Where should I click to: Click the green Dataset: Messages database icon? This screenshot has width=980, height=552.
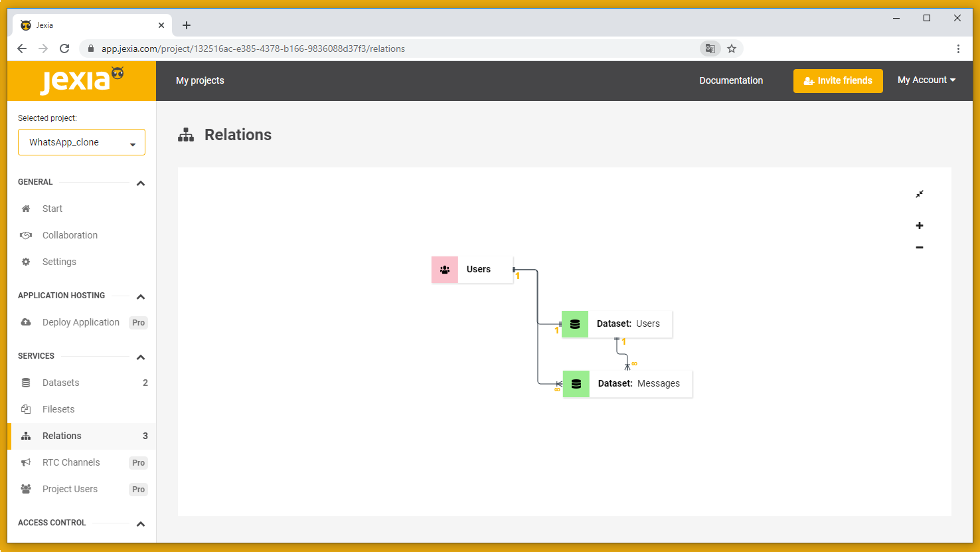576,384
